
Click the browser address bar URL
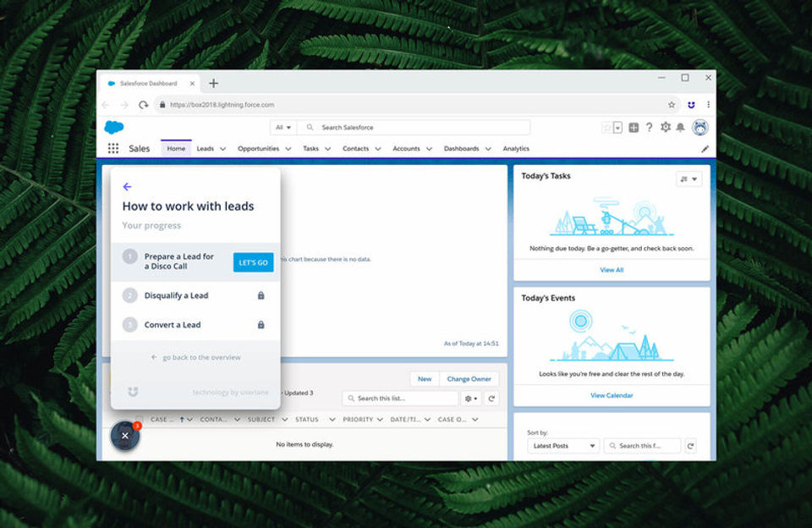coord(222,105)
